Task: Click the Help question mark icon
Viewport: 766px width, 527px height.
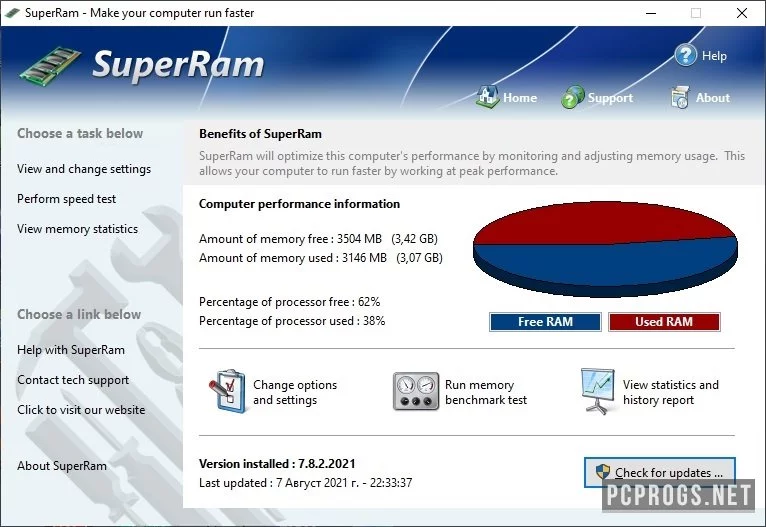Action: (x=685, y=55)
